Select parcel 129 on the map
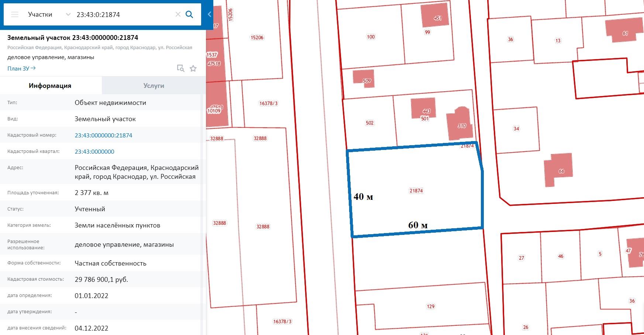Screen dimensions: 644x335 [x=431, y=307]
